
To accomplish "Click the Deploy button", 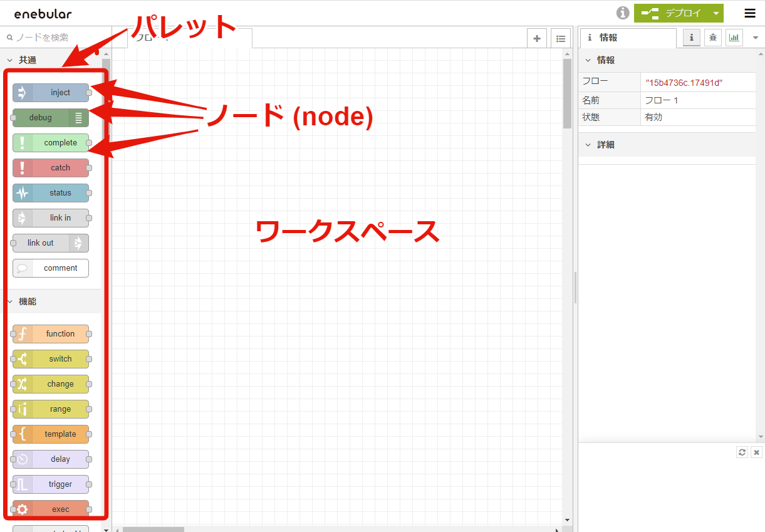I will pyautogui.click(x=672, y=13).
